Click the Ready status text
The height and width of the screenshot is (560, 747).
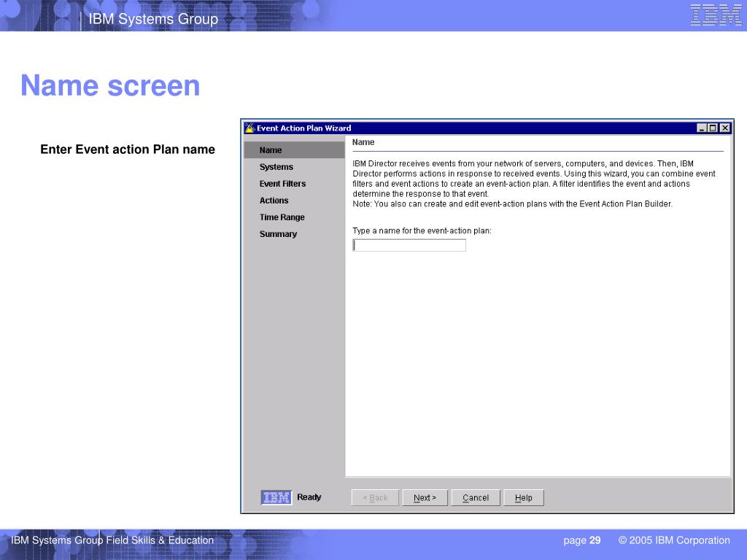[x=309, y=497]
